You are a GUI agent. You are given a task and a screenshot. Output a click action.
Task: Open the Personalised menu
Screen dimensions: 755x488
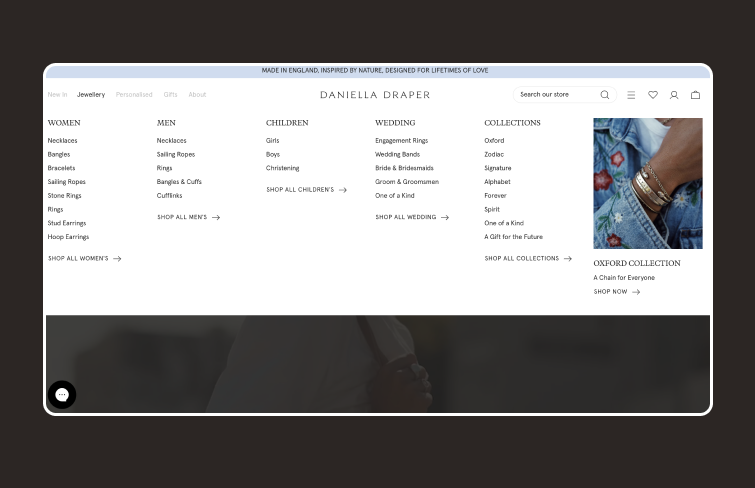tap(134, 94)
